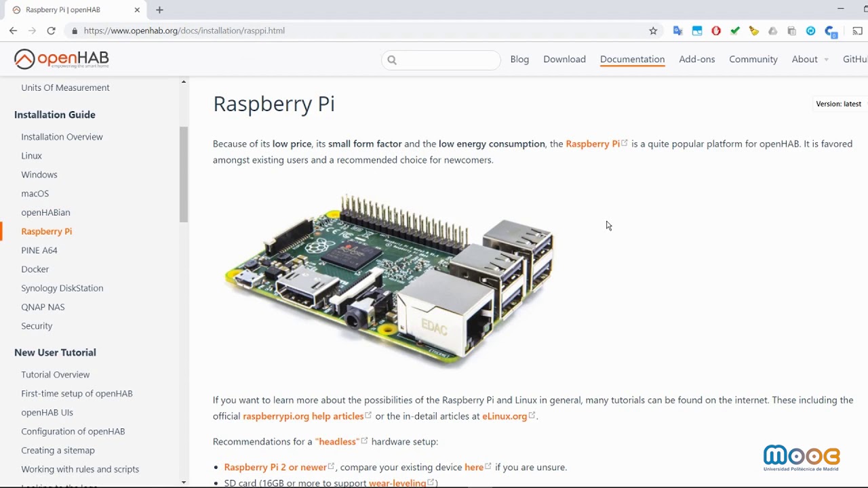Click the address bar URL
868x488 pixels.
184,30
